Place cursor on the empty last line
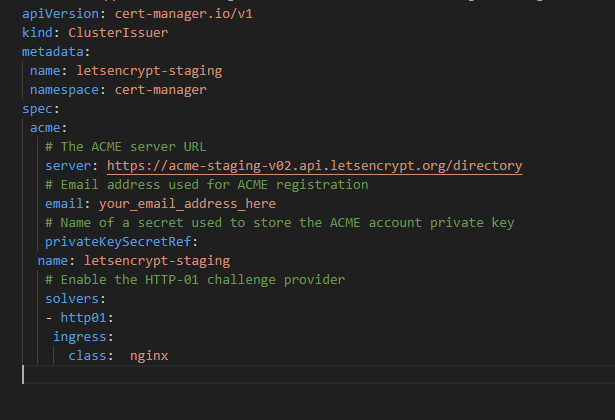Viewport: 615px width, 420px height. click(318, 375)
